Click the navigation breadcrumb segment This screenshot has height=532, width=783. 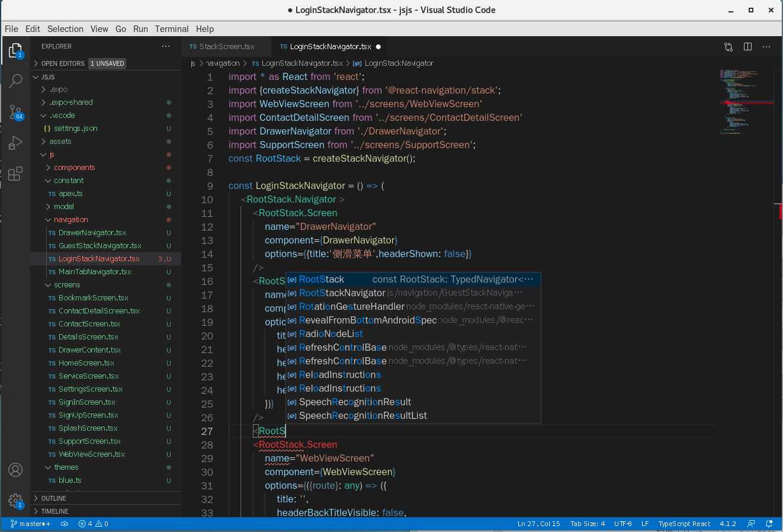point(223,63)
